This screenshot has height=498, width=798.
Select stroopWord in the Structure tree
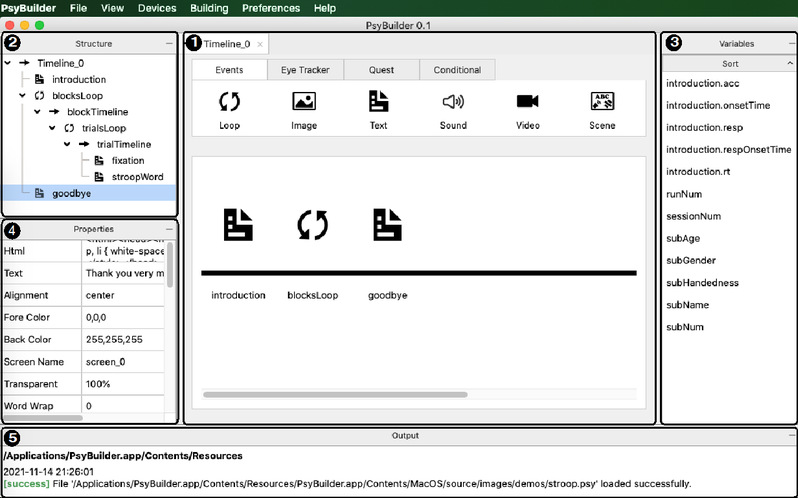[136, 176]
